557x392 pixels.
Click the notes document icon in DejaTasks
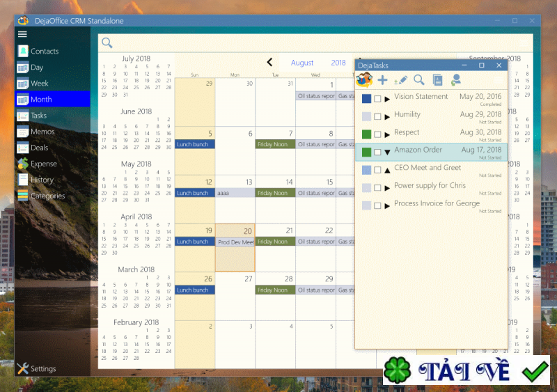438,80
